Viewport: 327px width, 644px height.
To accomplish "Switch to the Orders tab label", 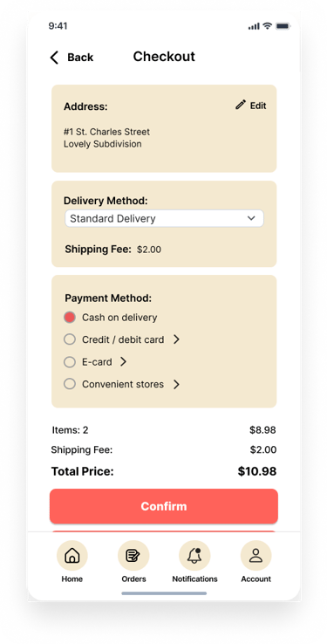I will click(133, 579).
